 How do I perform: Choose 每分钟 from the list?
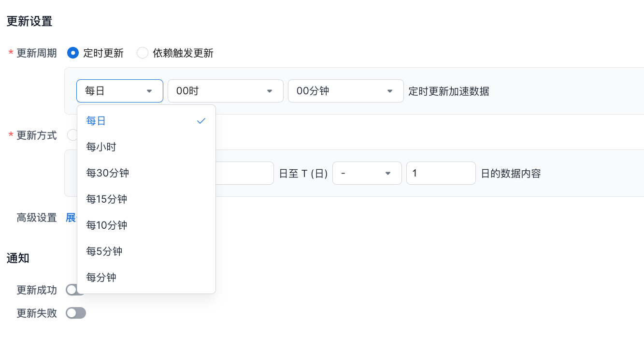[101, 278]
